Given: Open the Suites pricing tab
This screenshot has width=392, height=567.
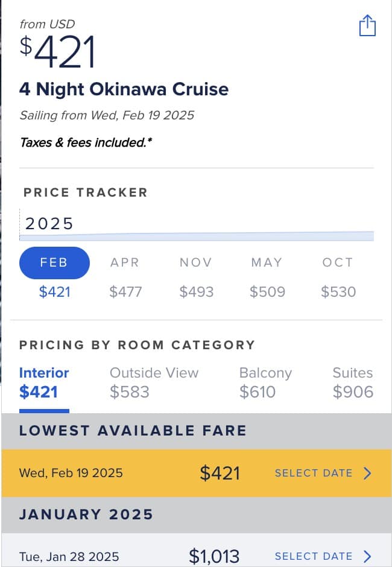Looking at the screenshot, I should point(353,382).
